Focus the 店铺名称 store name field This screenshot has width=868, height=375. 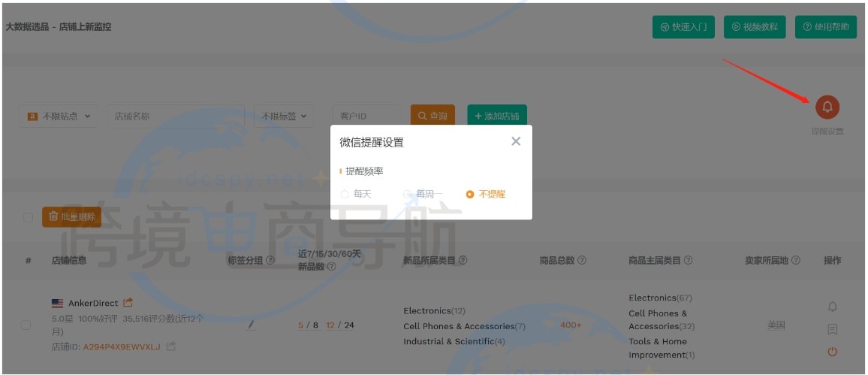point(176,116)
